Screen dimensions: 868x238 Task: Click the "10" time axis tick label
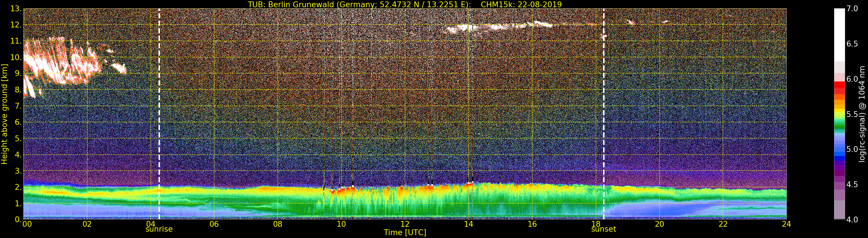coord(341,224)
